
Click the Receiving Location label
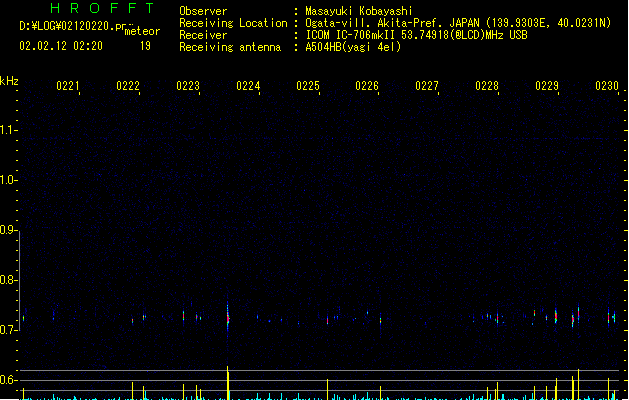click(233, 23)
